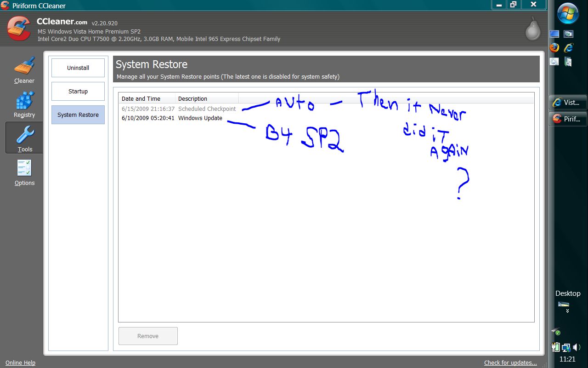Sort by Date and Time column
Image resolution: width=588 pixels, height=368 pixels.
(147, 98)
